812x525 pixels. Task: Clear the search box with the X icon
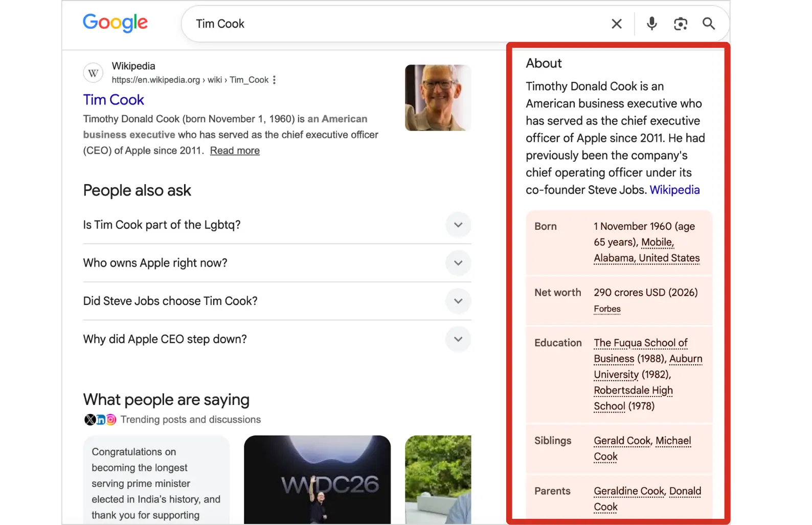[x=617, y=24]
